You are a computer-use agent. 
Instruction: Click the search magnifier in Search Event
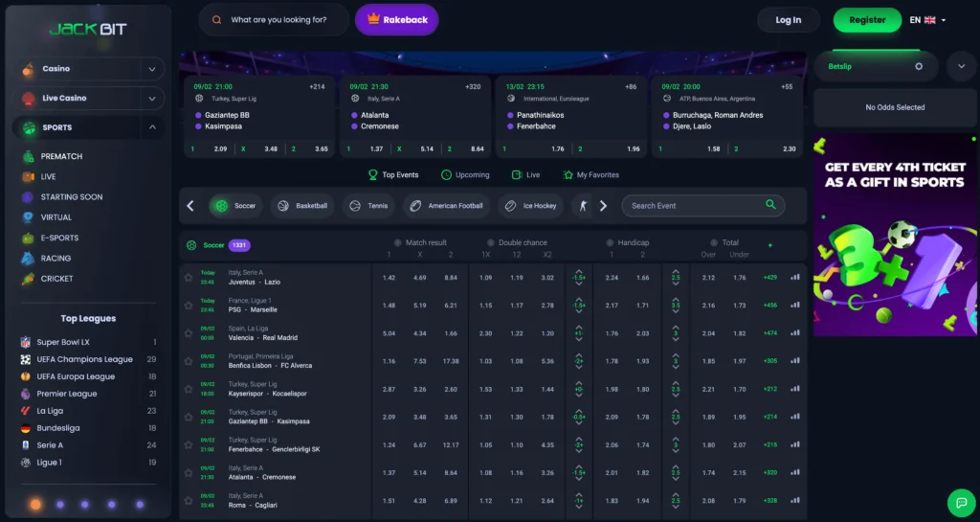point(770,205)
